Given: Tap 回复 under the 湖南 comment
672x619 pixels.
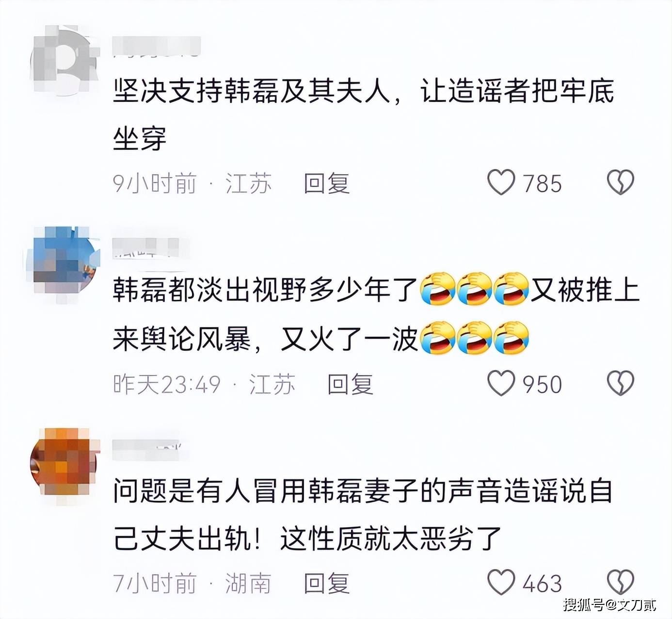Looking at the screenshot, I should point(327,583).
